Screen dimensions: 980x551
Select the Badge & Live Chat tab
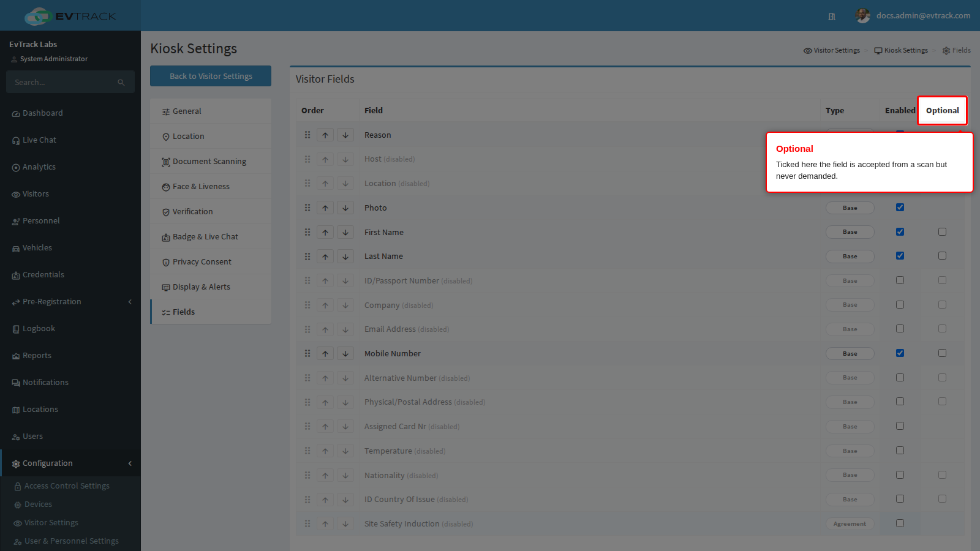(211, 237)
